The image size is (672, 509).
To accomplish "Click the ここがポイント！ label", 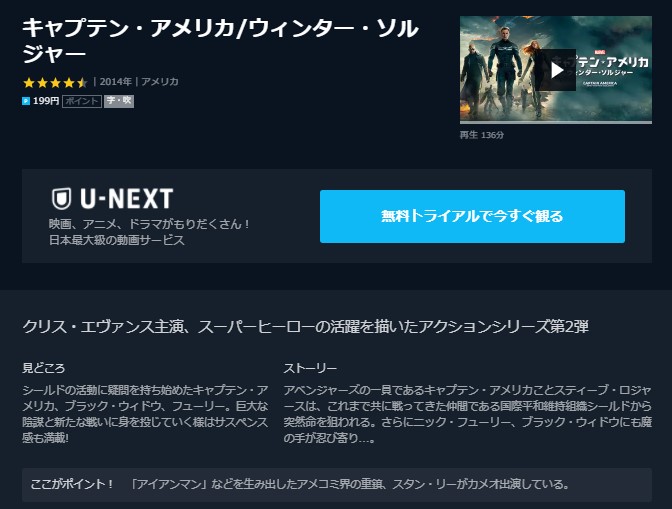I will click(x=72, y=485).
